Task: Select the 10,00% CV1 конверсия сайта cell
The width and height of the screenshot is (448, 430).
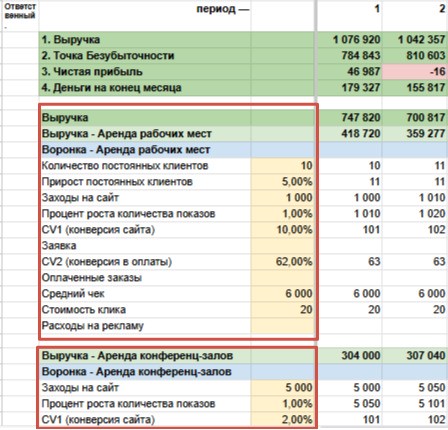Action: coord(282,230)
